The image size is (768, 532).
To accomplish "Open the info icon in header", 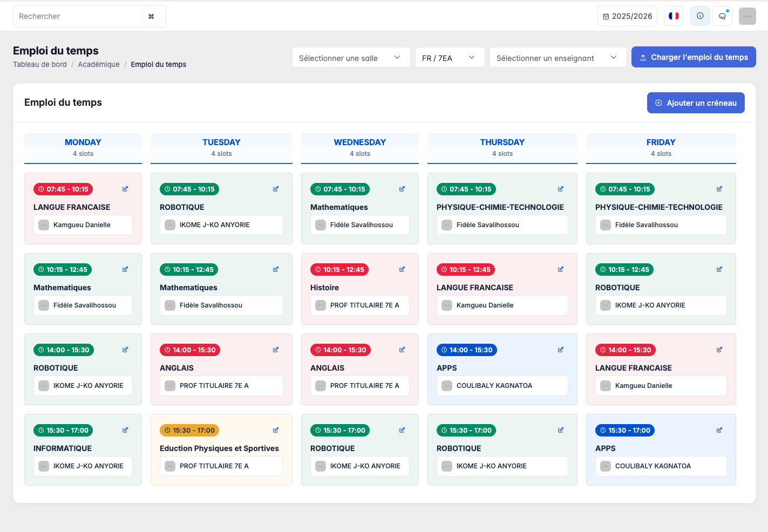I will point(700,16).
